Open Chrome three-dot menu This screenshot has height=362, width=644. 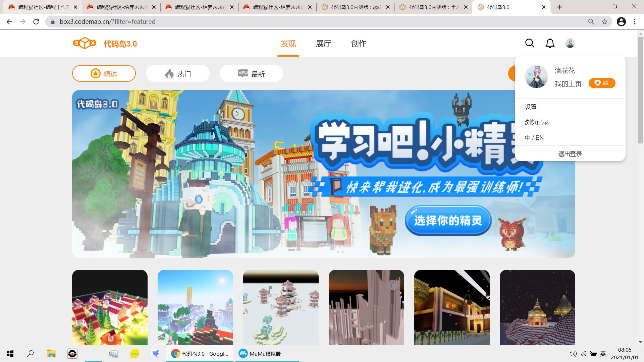(x=635, y=21)
